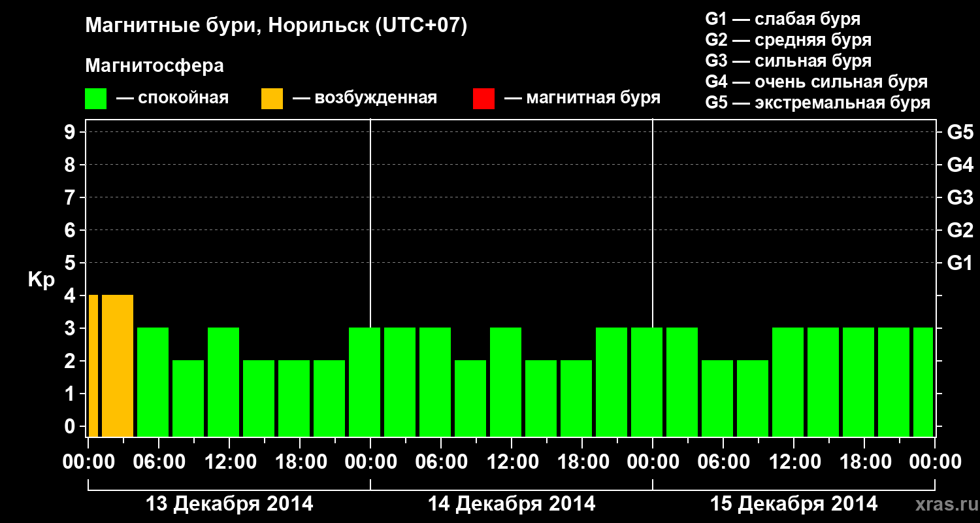Click the '— возбужденная' legend label
Image resolution: width=980 pixels, height=523 pixels.
point(365,98)
